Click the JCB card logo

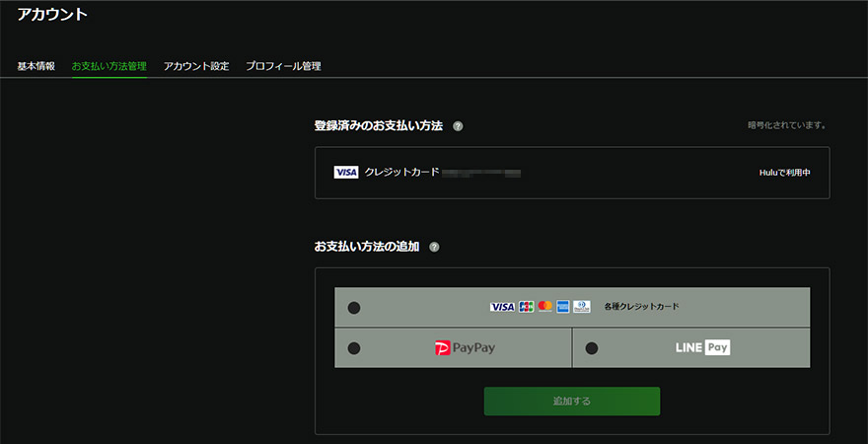click(527, 307)
